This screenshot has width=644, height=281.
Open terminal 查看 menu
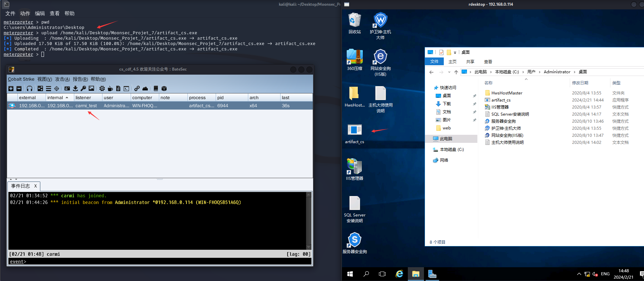click(x=55, y=13)
